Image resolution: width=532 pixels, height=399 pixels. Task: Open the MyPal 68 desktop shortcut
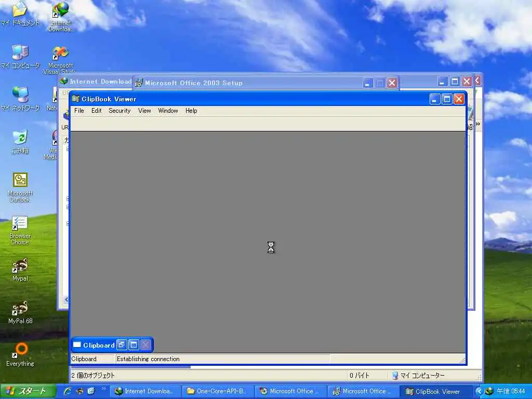point(20,312)
